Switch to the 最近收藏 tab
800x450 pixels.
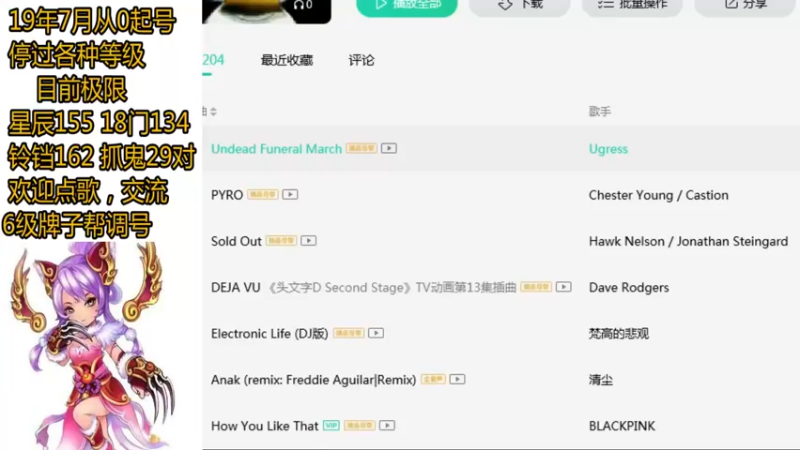click(x=287, y=60)
